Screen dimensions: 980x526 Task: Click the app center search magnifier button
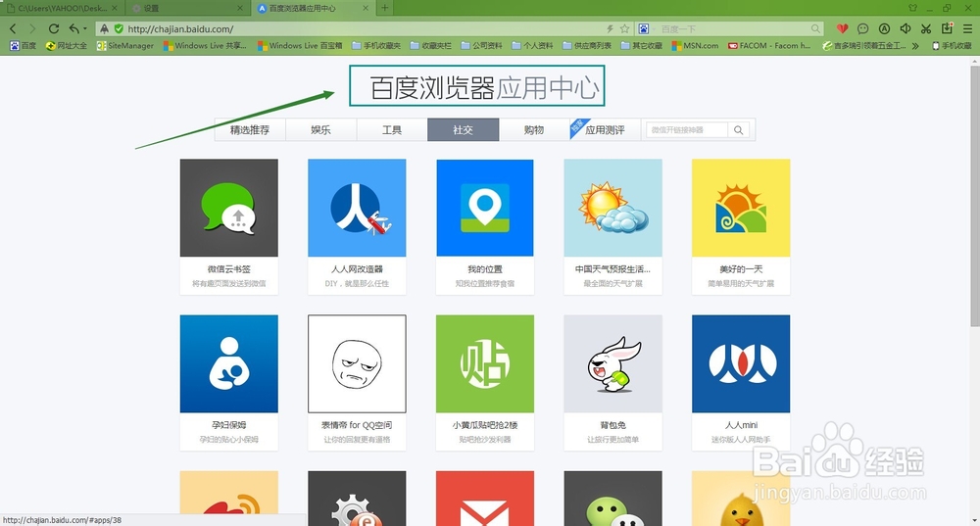coord(739,130)
